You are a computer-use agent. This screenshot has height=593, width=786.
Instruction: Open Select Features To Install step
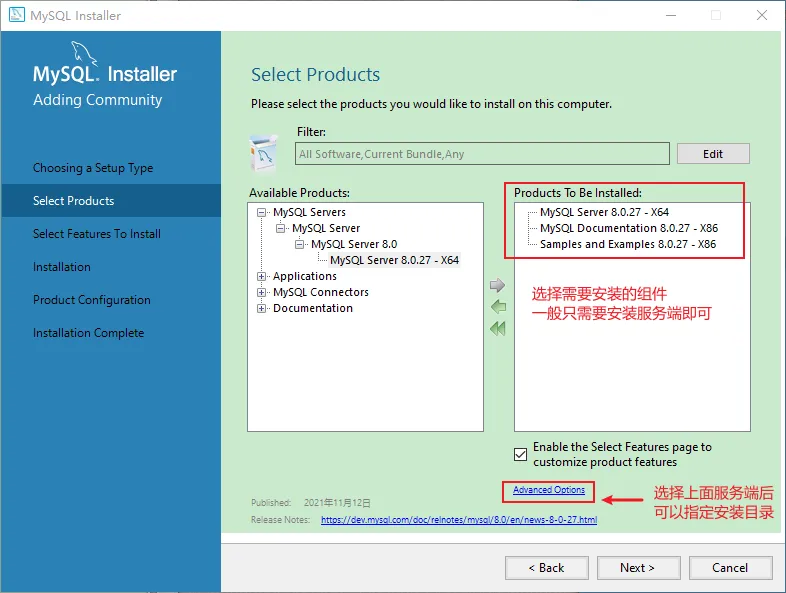[x=97, y=234]
